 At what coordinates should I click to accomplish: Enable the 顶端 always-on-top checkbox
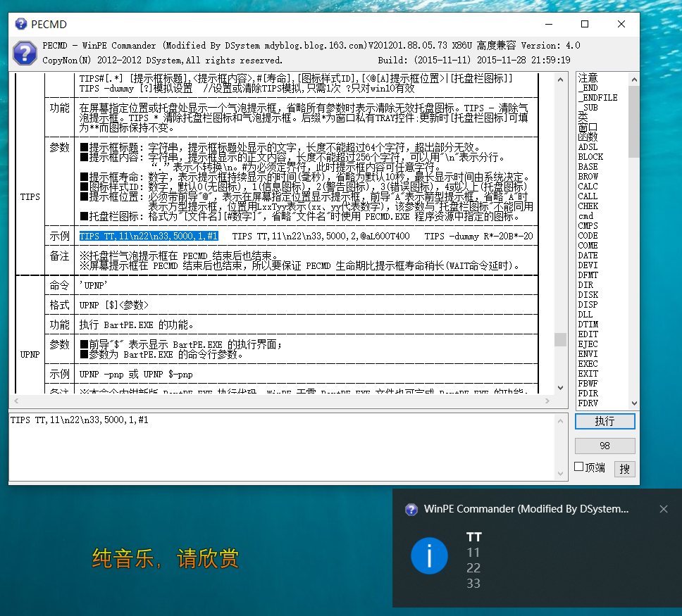pos(578,467)
